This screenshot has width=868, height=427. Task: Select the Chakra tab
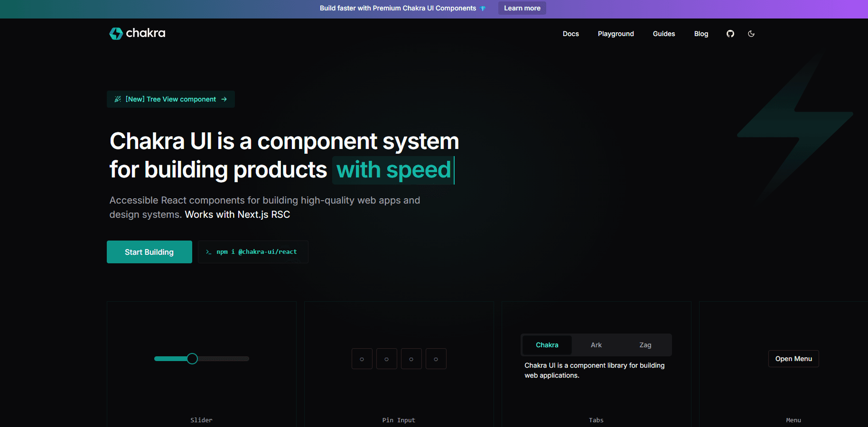[x=547, y=345]
